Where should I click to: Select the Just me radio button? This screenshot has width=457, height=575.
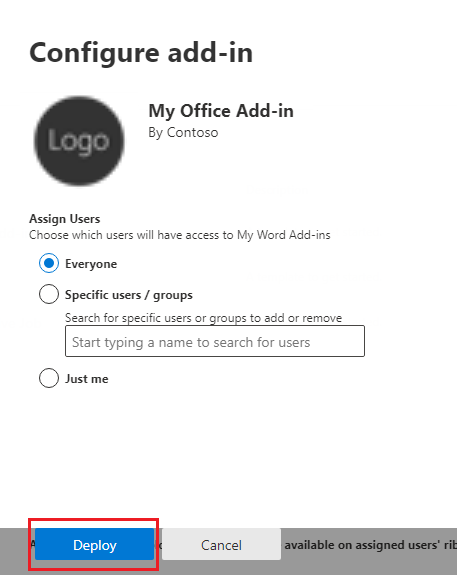(x=49, y=378)
